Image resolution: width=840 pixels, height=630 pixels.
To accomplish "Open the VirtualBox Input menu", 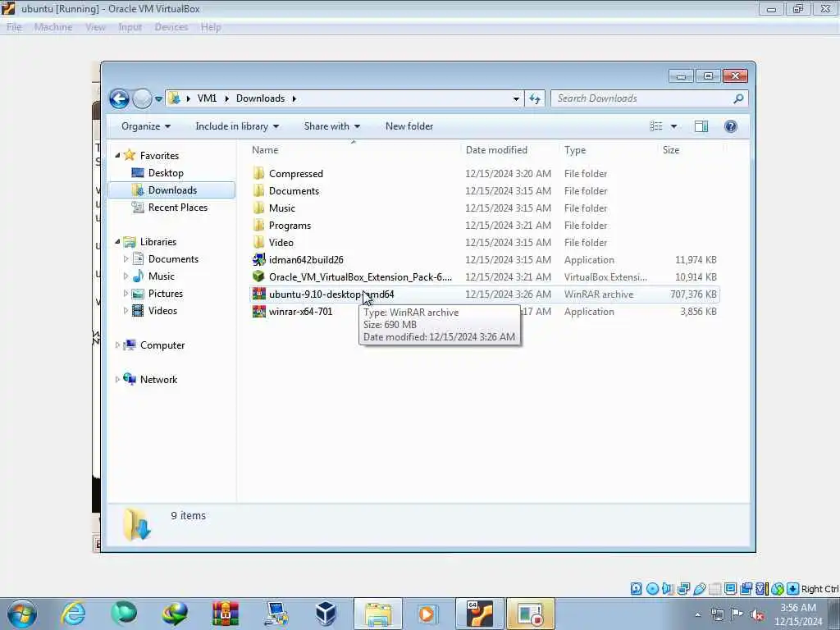I will pos(130,27).
